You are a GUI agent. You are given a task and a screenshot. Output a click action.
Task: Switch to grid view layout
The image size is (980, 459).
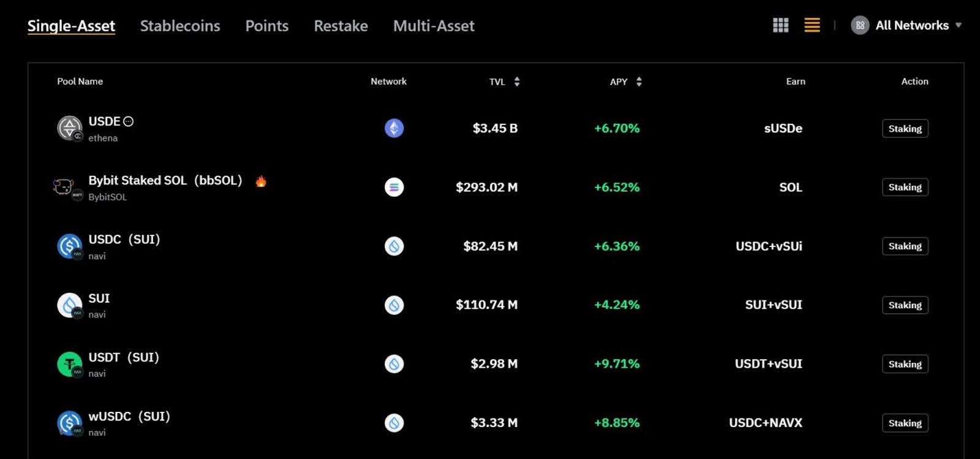coord(780,25)
